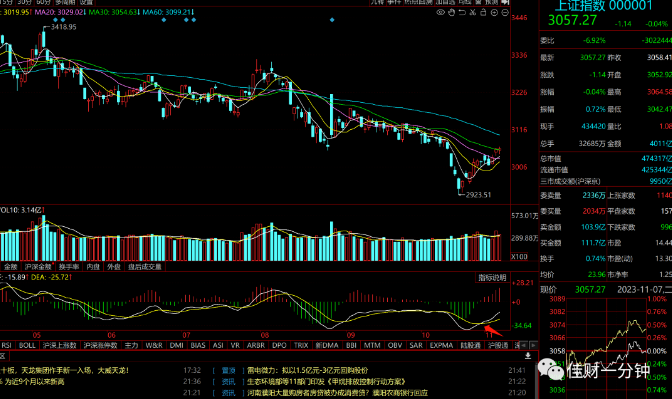Select the hand pan tool icon
The width and height of the screenshot is (672, 399).
point(451,12)
